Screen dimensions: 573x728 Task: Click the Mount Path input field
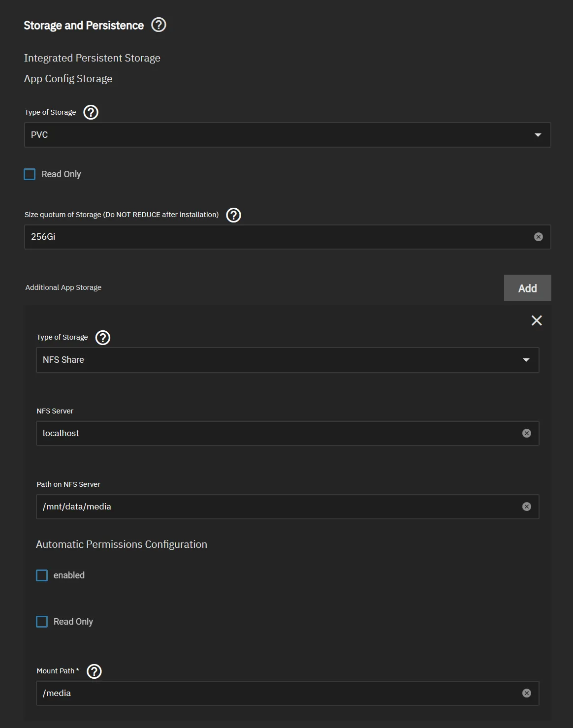(276, 693)
